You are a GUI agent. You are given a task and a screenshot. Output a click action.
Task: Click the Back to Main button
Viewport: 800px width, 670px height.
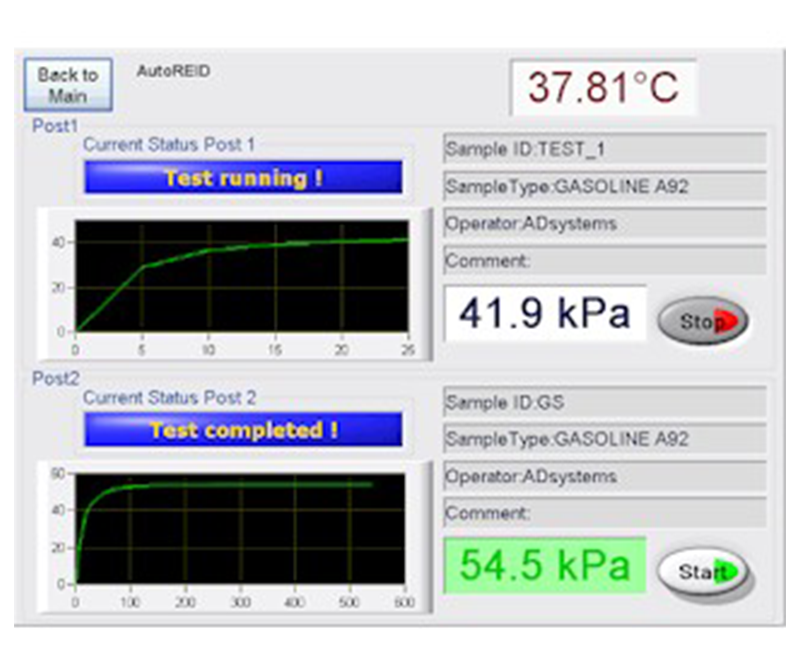[x=68, y=85]
